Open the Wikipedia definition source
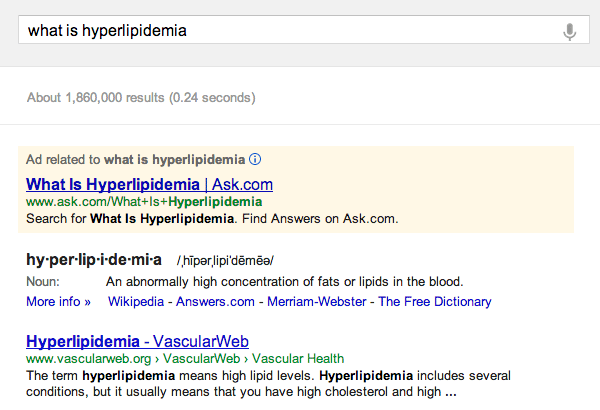 coord(141,301)
